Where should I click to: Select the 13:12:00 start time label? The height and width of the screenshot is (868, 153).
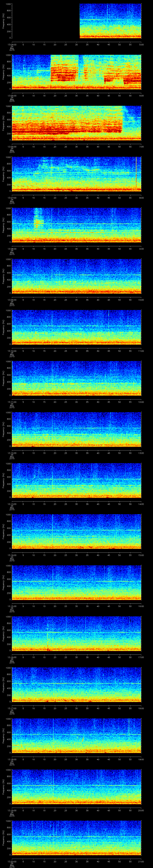pos(12,453)
